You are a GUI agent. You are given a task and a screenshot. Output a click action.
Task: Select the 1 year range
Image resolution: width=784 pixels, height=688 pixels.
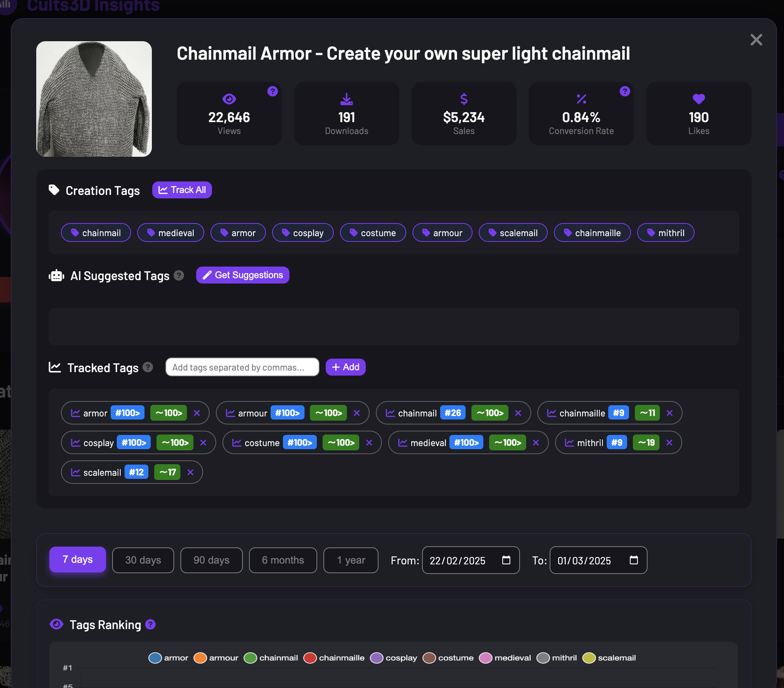point(351,560)
